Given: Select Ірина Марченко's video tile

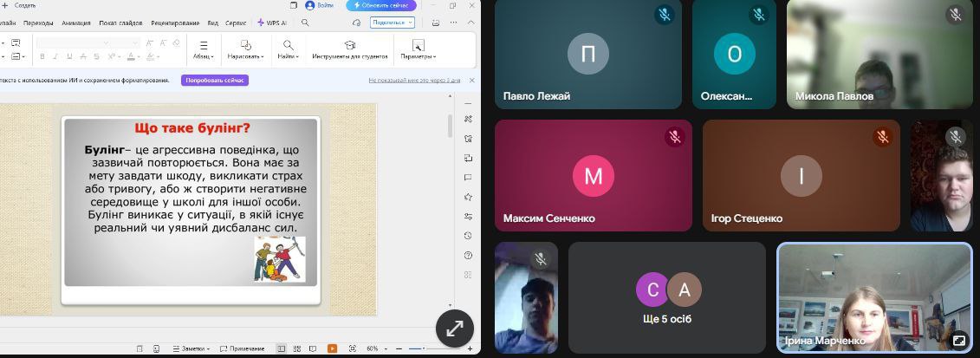Looking at the screenshot, I should pyautogui.click(x=874, y=297).
